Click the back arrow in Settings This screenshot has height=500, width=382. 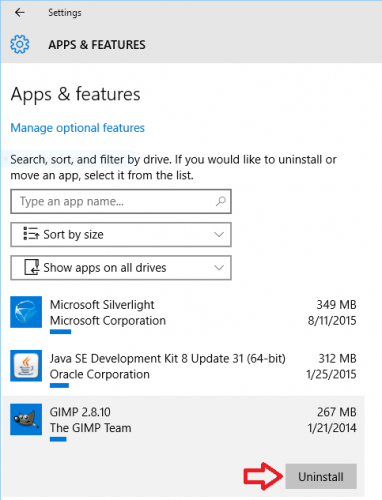(20, 13)
